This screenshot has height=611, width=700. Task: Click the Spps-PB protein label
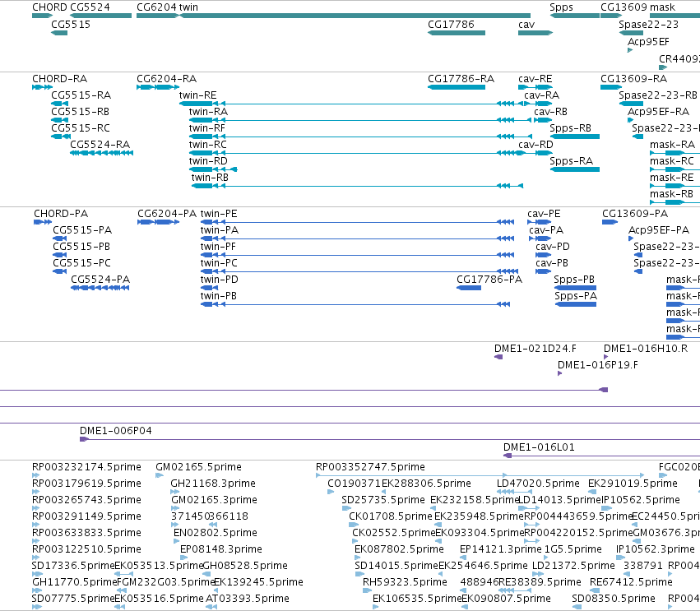(574, 280)
